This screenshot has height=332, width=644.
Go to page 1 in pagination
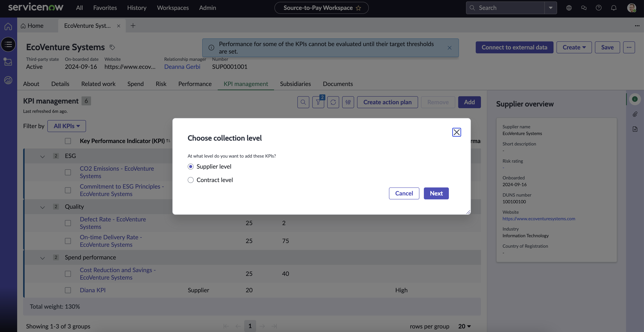pyautogui.click(x=250, y=326)
